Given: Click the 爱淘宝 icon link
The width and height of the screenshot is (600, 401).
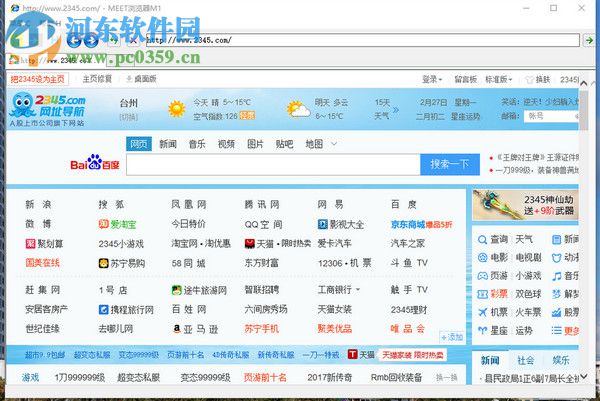Looking at the screenshot, I should click(103, 224).
